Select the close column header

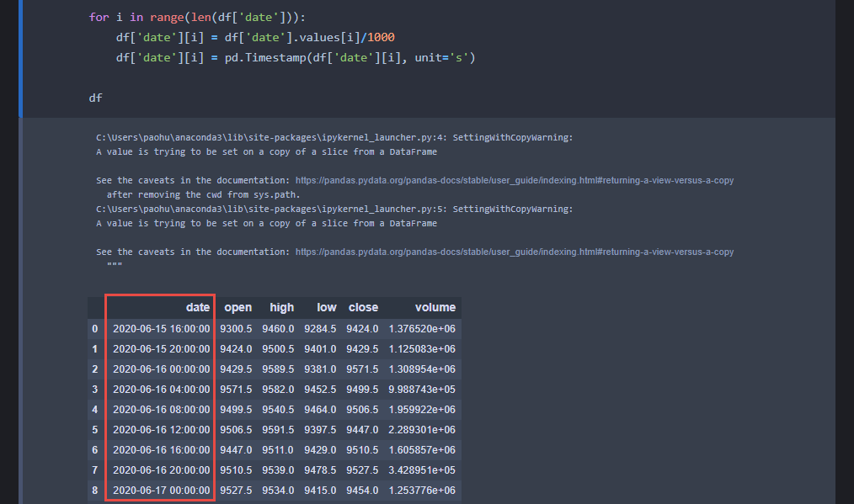[362, 307]
